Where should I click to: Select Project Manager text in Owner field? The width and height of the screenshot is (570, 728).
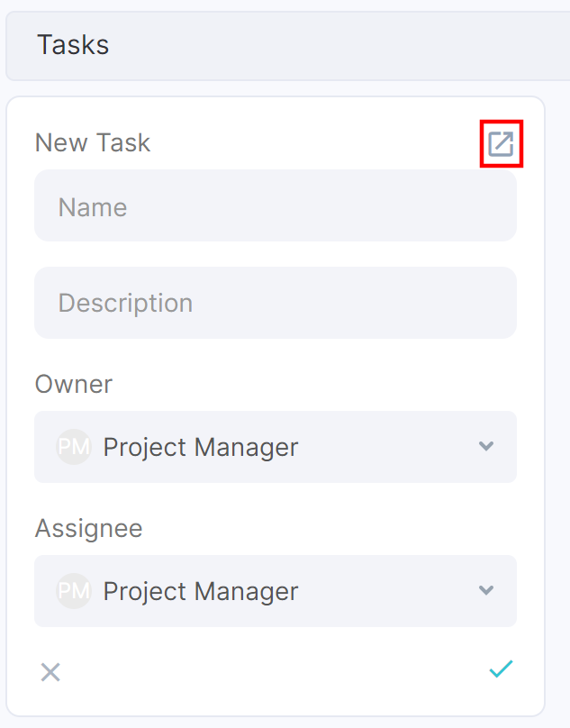click(x=201, y=447)
